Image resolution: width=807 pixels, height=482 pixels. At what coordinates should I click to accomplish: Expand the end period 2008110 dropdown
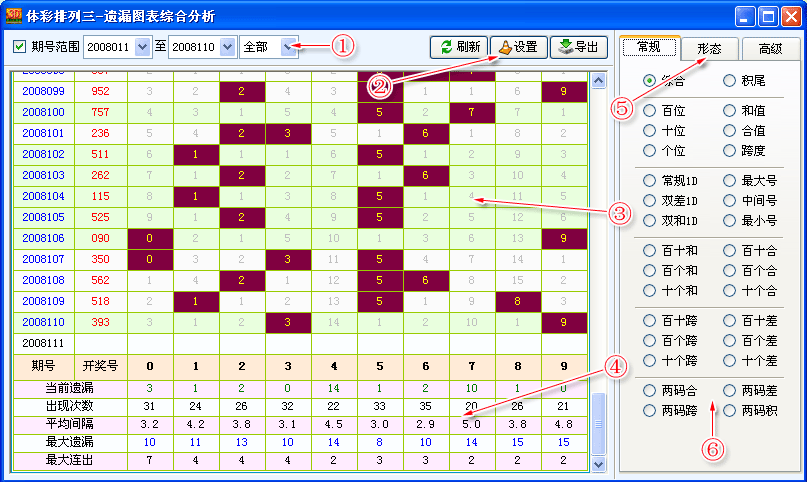[x=226, y=47]
